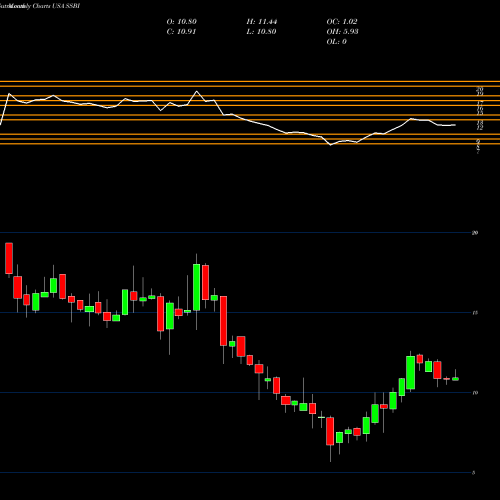500x500 pixels.
Task: Click the high price value H: 11.44
Action: coord(262,22)
